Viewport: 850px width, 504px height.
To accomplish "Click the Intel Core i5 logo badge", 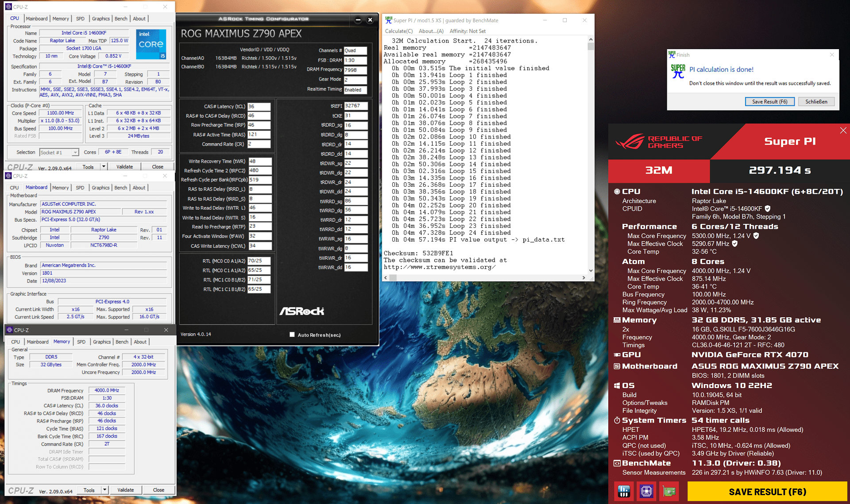I will (x=151, y=44).
